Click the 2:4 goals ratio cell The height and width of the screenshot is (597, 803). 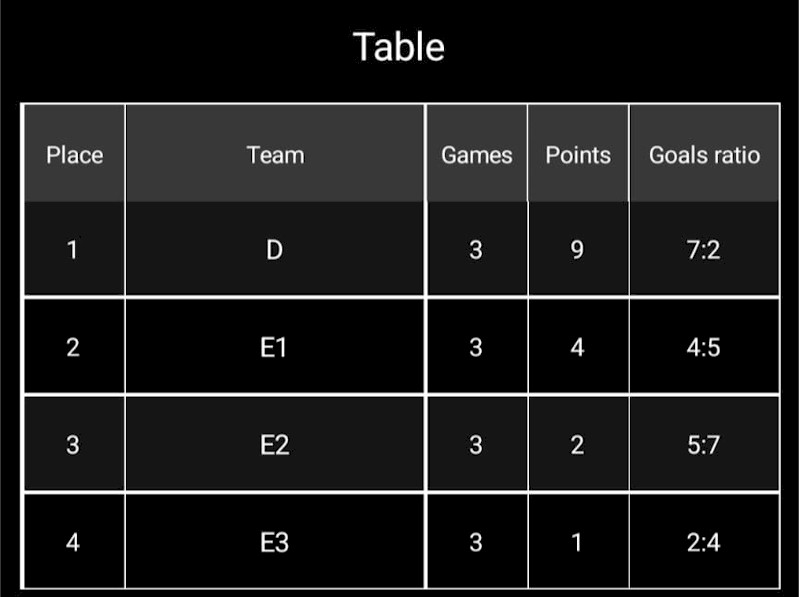coord(704,542)
